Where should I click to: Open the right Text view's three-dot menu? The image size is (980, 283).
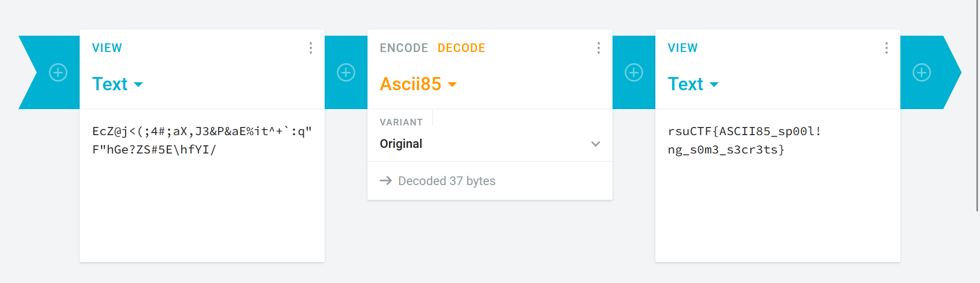tap(887, 48)
